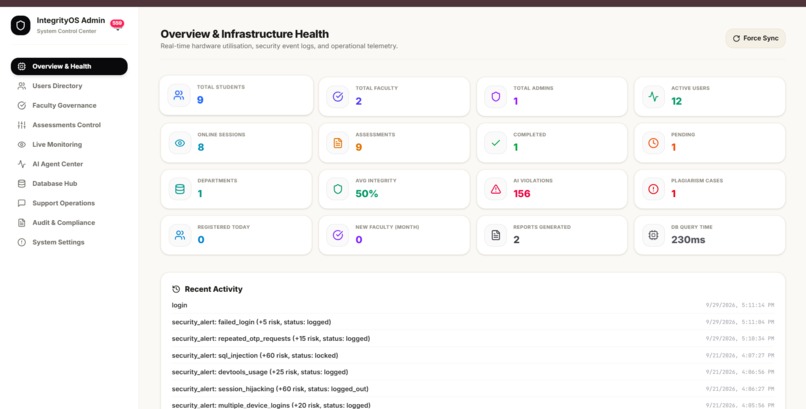Click the AI Violations count 156
Viewport: 806px width, 409px height.
(522, 194)
